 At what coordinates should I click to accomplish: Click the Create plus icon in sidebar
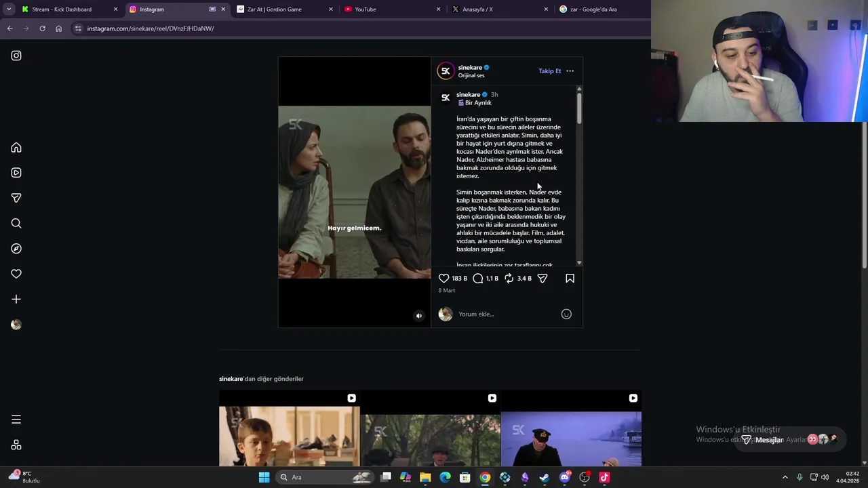click(16, 299)
